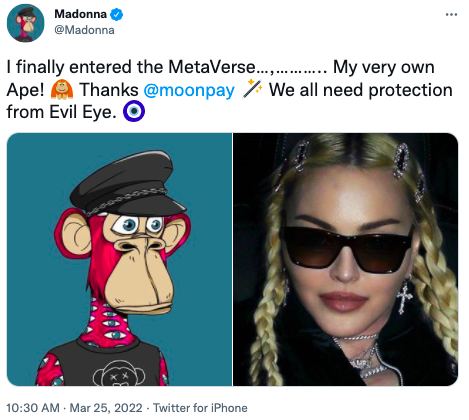The image size is (469, 420).
Task: Open the Twitter for iPhone source label
Action: (200, 408)
